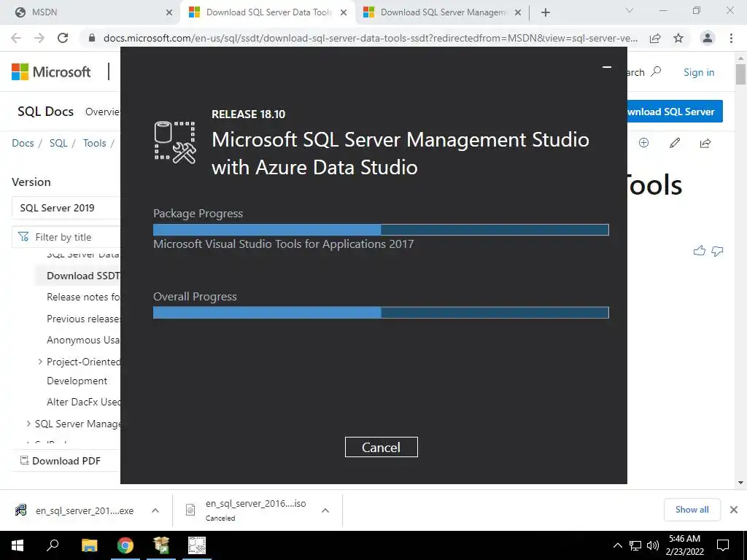This screenshot has width=747, height=560.
Task: Open the site search magnifier
Action: click(x=656, y=72)
